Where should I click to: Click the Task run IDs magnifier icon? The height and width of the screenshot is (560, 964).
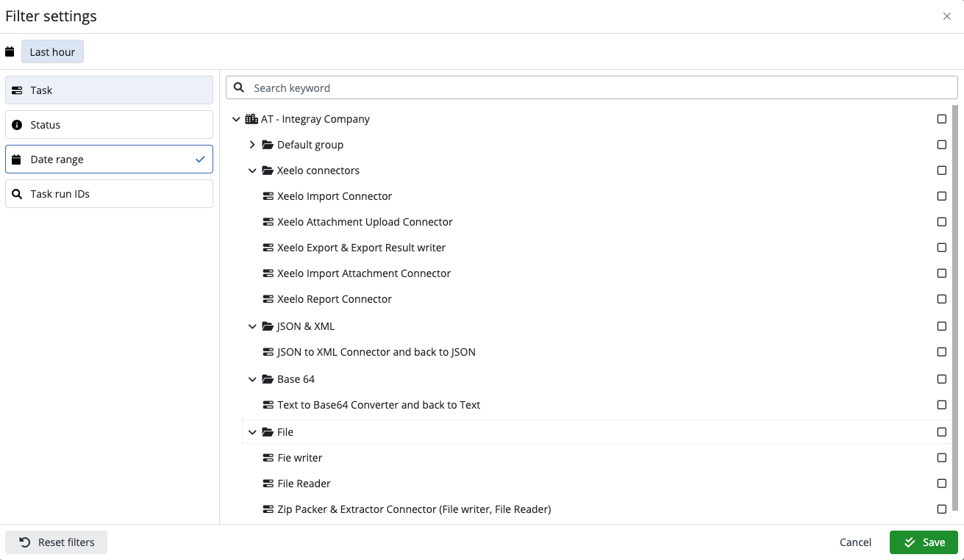(17, 193)
